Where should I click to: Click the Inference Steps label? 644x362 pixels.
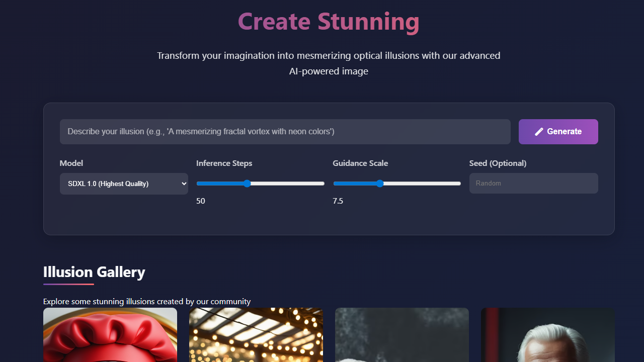click(224, 163)
